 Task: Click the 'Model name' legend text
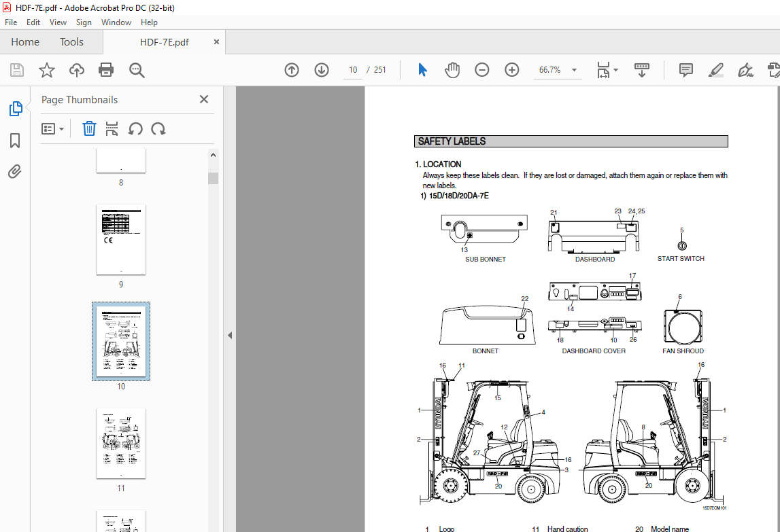coord(670,529)
